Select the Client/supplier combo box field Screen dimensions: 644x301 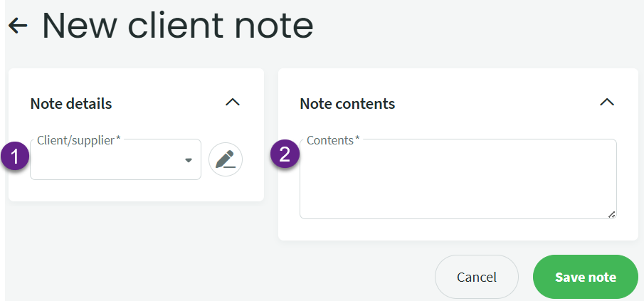click(x=115, y=159)
